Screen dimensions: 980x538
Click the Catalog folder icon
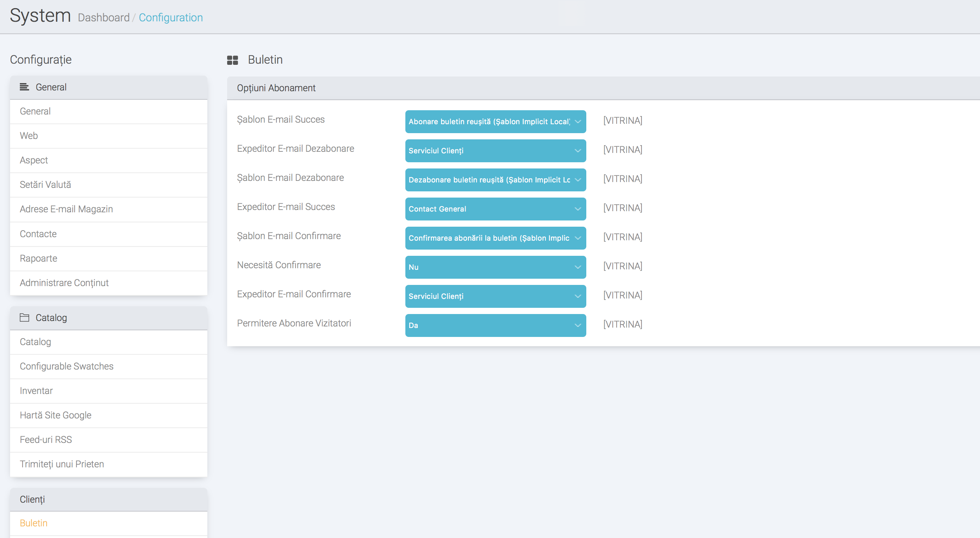pos(24,318)
